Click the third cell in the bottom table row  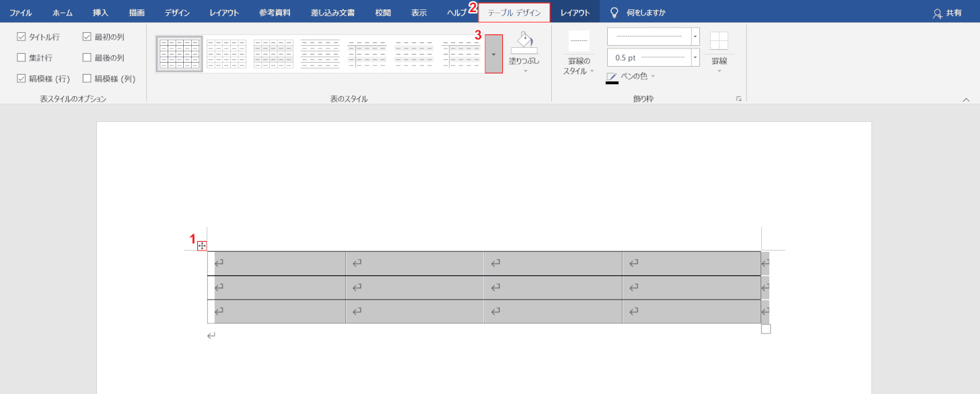click(553, 311)
